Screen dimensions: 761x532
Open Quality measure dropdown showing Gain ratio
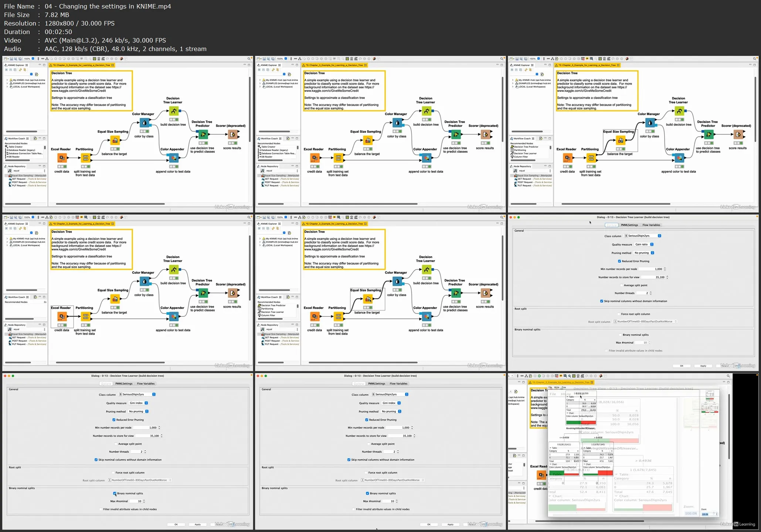click(x=644, y=244)
